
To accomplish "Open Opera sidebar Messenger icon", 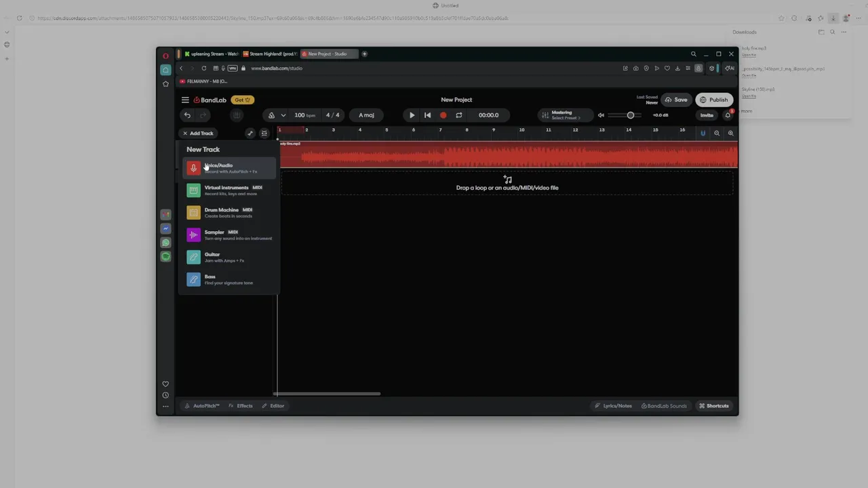I will 165,228.
